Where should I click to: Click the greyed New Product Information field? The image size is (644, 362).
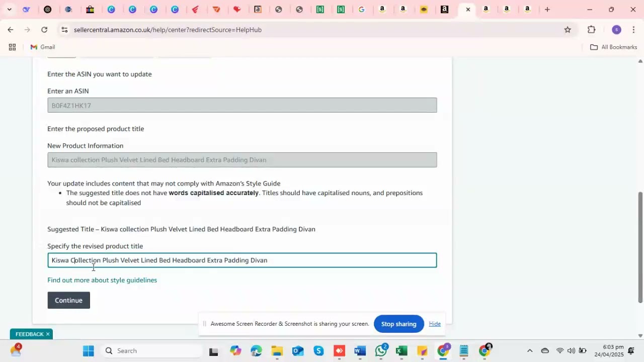click(242, 160)
